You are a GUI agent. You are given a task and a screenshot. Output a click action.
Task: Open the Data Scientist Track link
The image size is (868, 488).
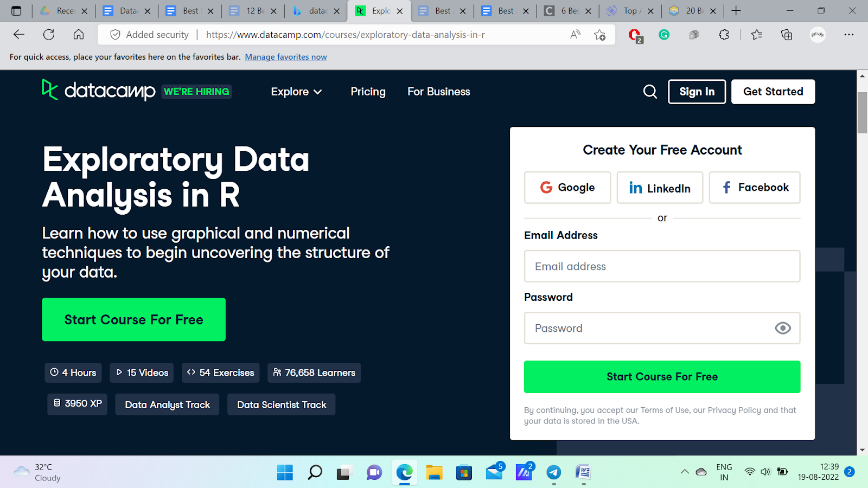pos(282,404)
